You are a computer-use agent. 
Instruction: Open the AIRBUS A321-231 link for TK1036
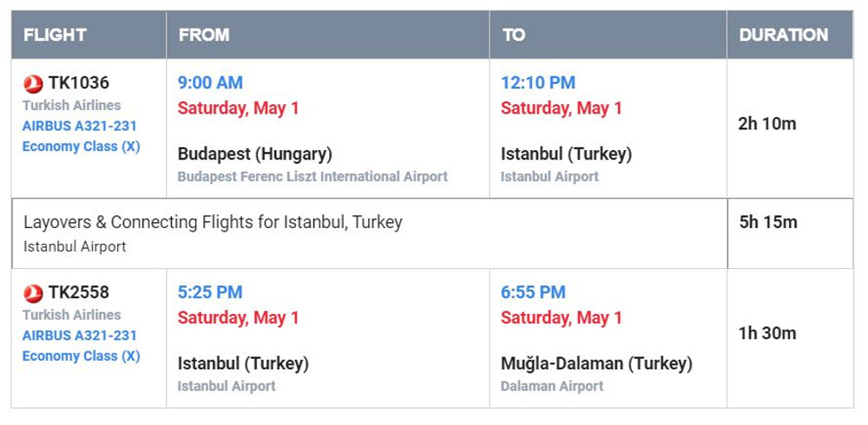tap(80, 126)
